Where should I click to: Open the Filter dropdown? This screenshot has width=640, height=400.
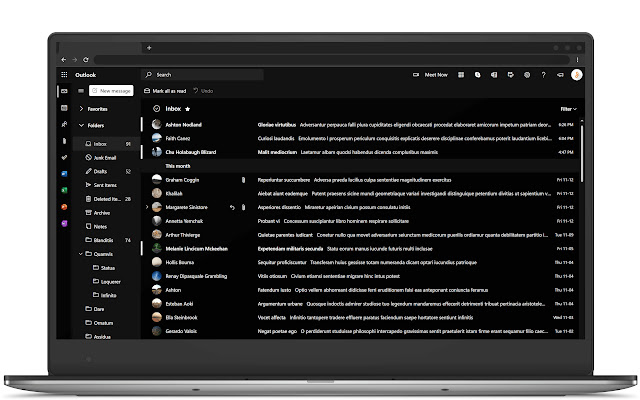pos(568,109)
